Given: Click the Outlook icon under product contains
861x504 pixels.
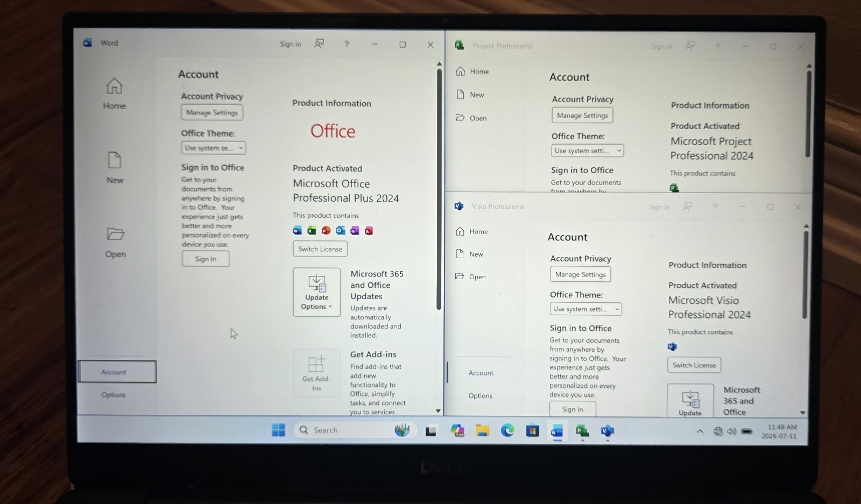Looking at the screenshot, I should pos(340,231).
